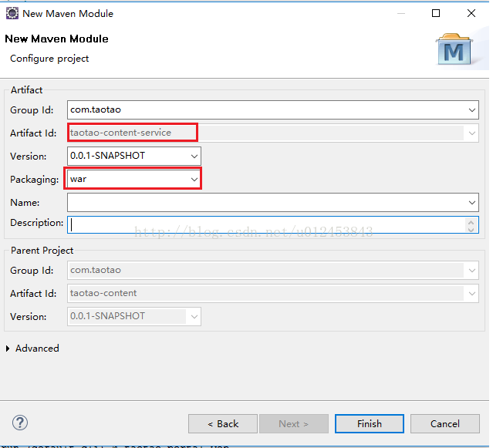Screen dimensions: 493x448
Task: Click the Finish button
Action: pyautogui.click(x=370, y=424)
